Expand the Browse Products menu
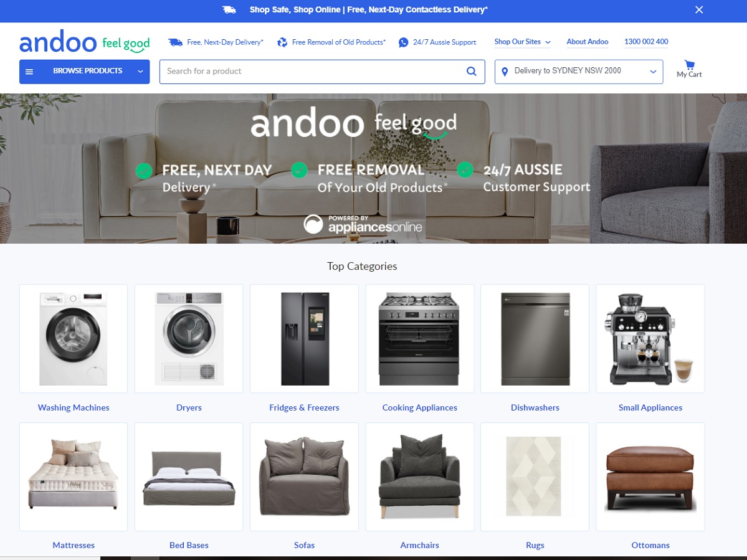The image size is (747, 560). [84, 72]
